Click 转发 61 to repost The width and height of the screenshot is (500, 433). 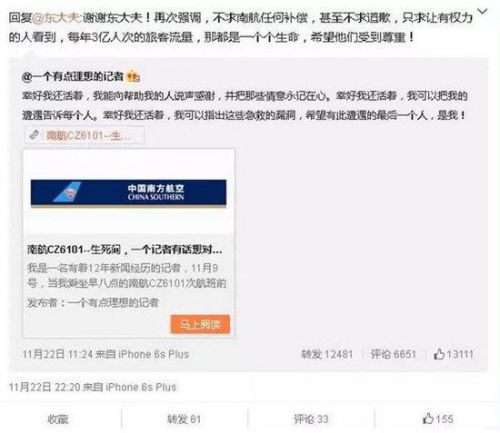184,419
